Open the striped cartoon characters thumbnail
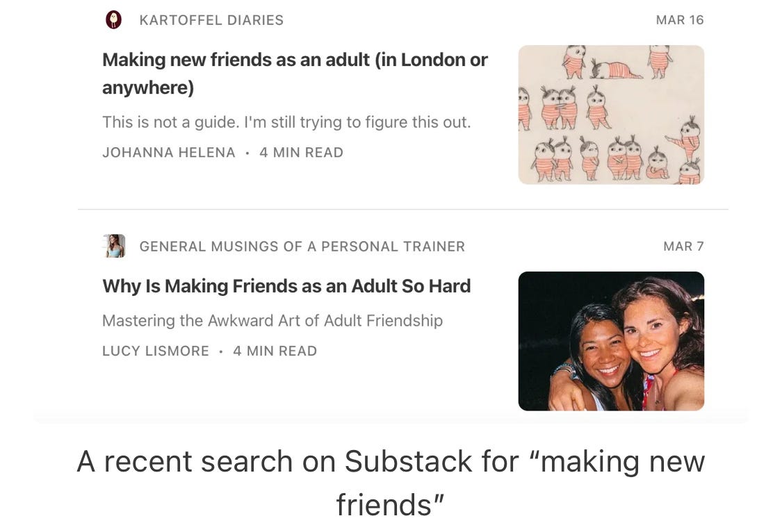 [x=611, y=115]
